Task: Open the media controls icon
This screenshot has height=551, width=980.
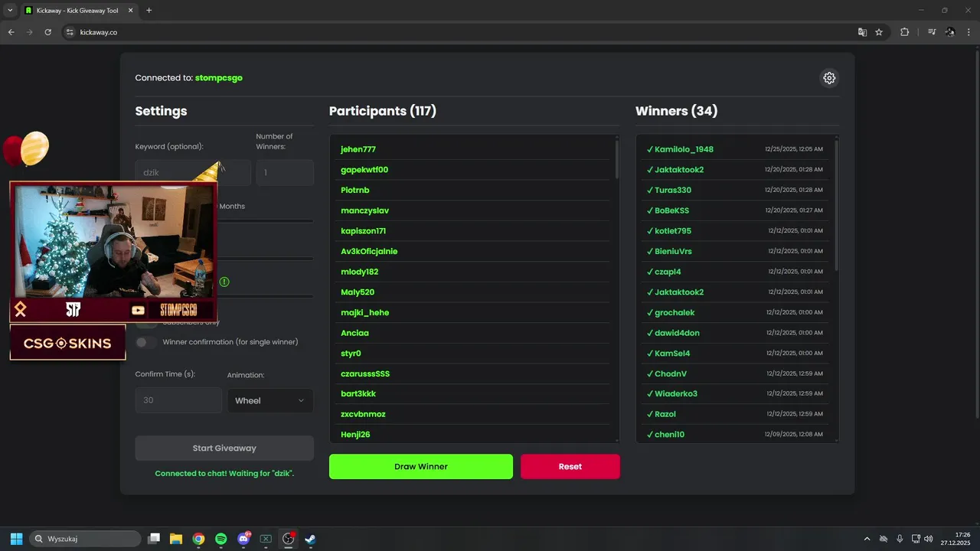Action: 932,32
